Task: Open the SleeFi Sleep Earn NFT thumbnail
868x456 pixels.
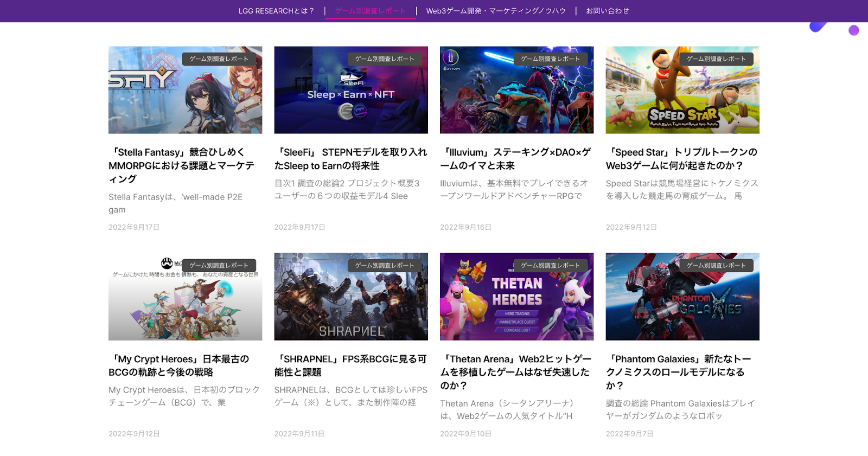Action: click(351, 90)
